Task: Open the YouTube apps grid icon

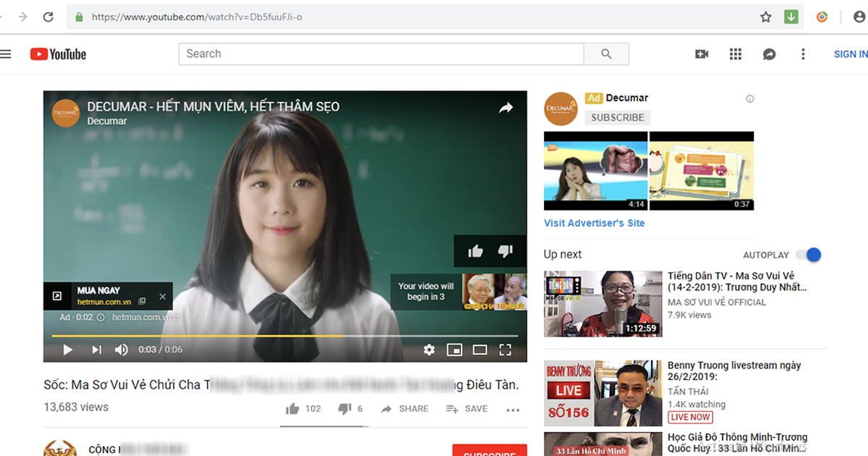Action: coord(736,54)
